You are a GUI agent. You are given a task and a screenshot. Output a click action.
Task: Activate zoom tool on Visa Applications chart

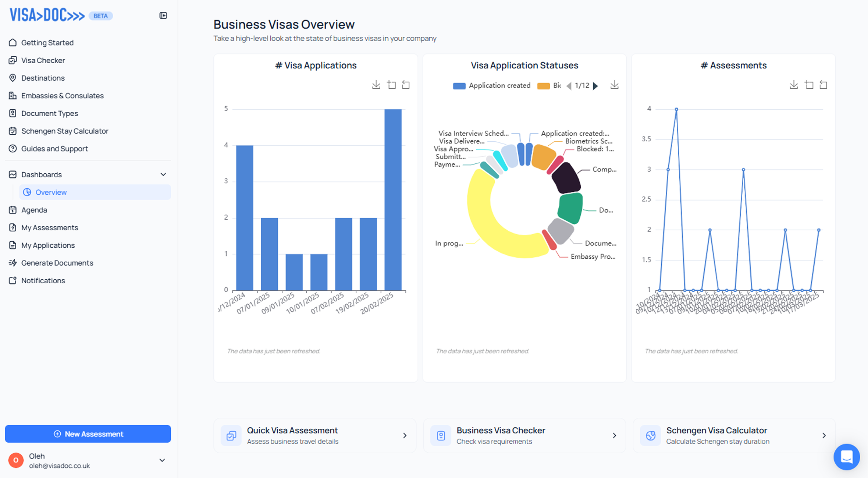[391, 85]
